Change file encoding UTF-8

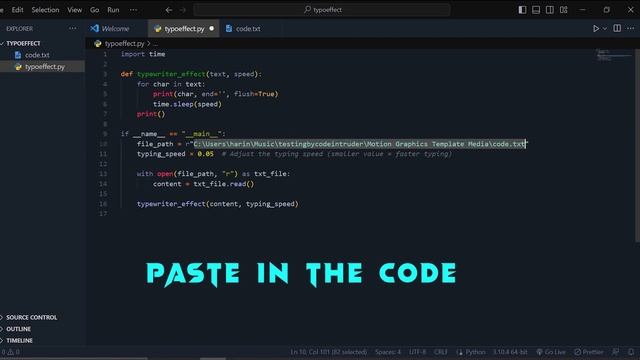click(x=417, y=352)
